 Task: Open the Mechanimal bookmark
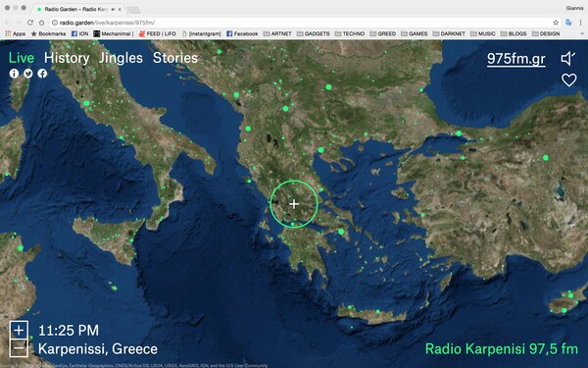pyautogui.click(x=114, y=33)
